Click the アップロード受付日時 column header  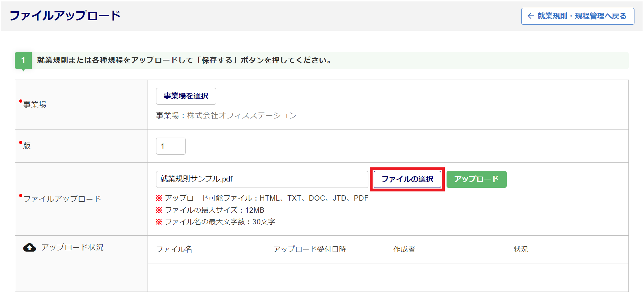coord(309,249)
